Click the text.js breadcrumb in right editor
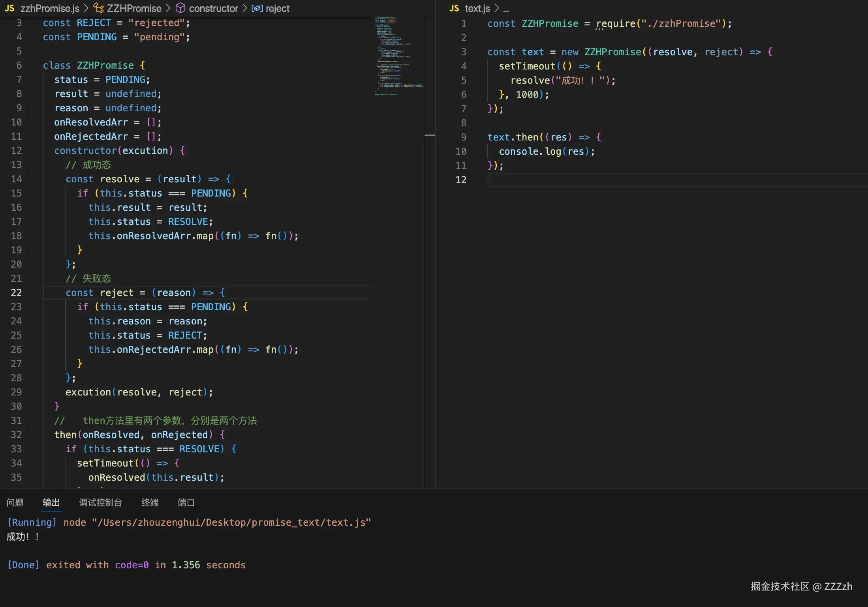 click(x=477, y=8)
